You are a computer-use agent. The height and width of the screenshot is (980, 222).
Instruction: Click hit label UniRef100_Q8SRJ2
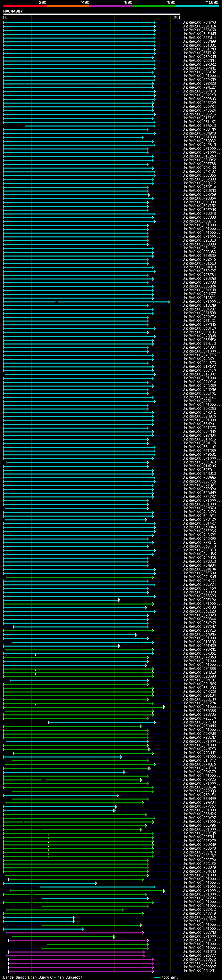click(x=199, y=910)
